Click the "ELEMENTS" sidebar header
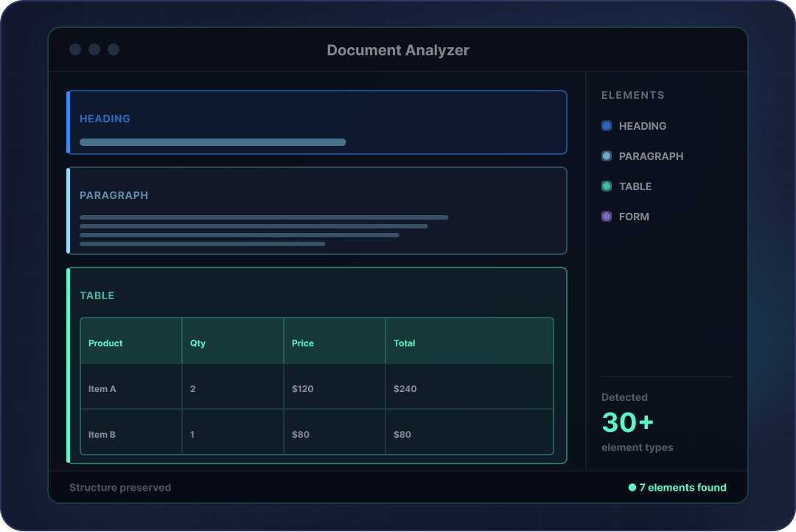Viewport: 796px width, 532px height. pos(633,96)
